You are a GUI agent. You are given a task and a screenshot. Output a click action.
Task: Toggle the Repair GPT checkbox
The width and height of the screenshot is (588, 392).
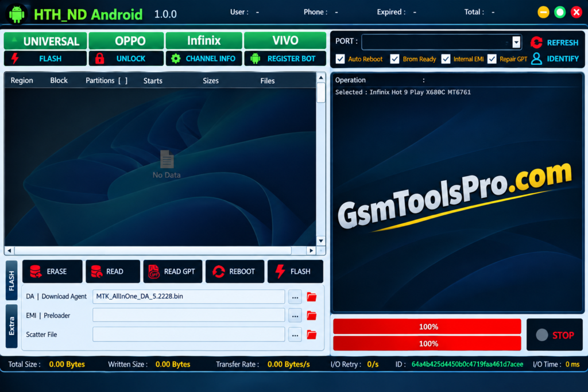pos(492,59)
